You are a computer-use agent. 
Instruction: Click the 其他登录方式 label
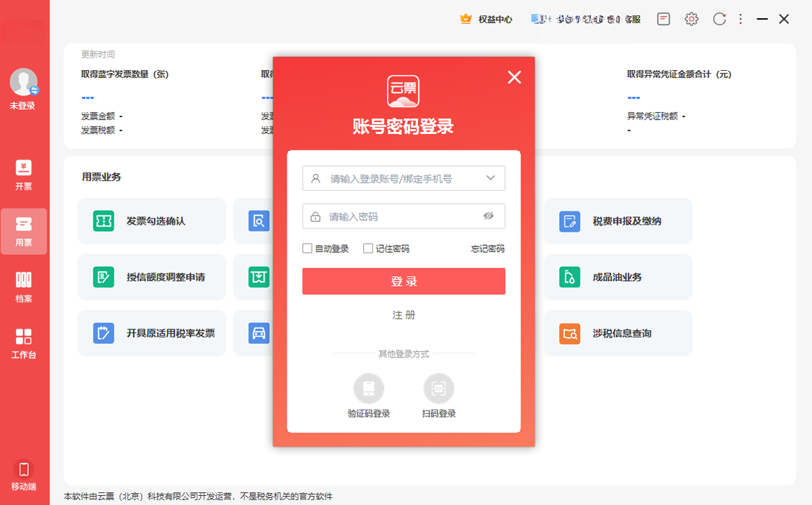[403, 354]
